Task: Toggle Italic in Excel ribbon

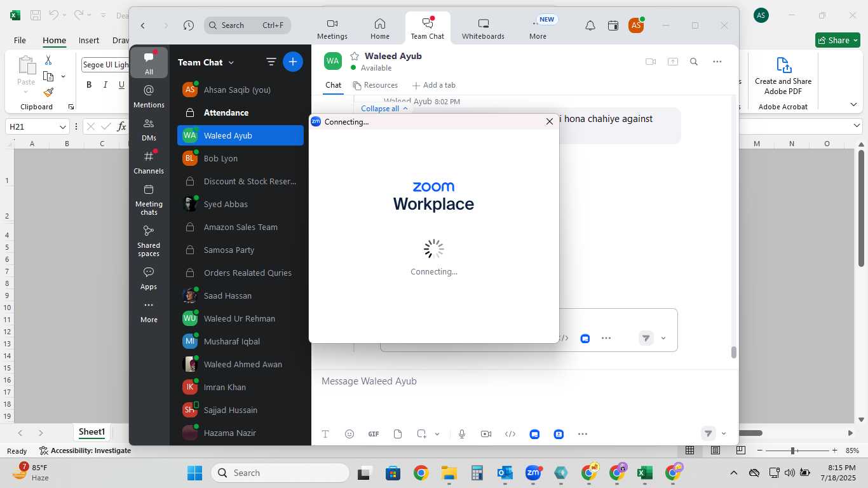Action: pos(105,85)
